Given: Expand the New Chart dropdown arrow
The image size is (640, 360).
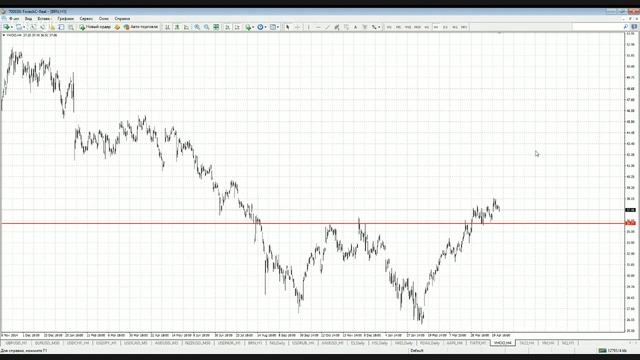Looking at the screenshot, I should 12,27.
